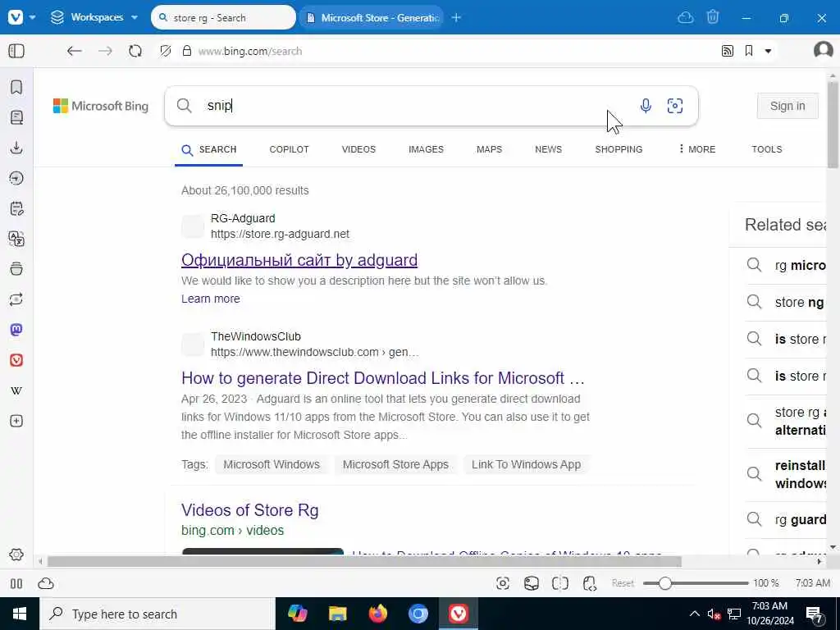The height and width of the screenshot is (630, 840).
Task: Open the Downloads panel
Action: coord(16,148)
